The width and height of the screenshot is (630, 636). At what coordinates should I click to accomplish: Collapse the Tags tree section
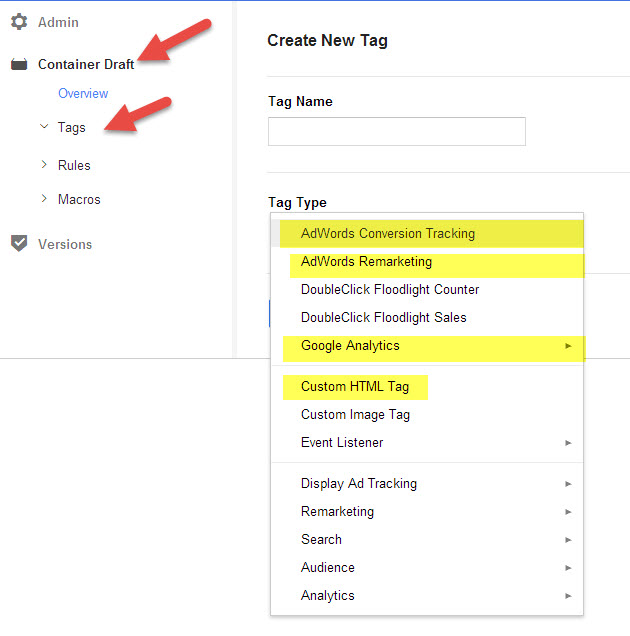(x=43, y=127)
